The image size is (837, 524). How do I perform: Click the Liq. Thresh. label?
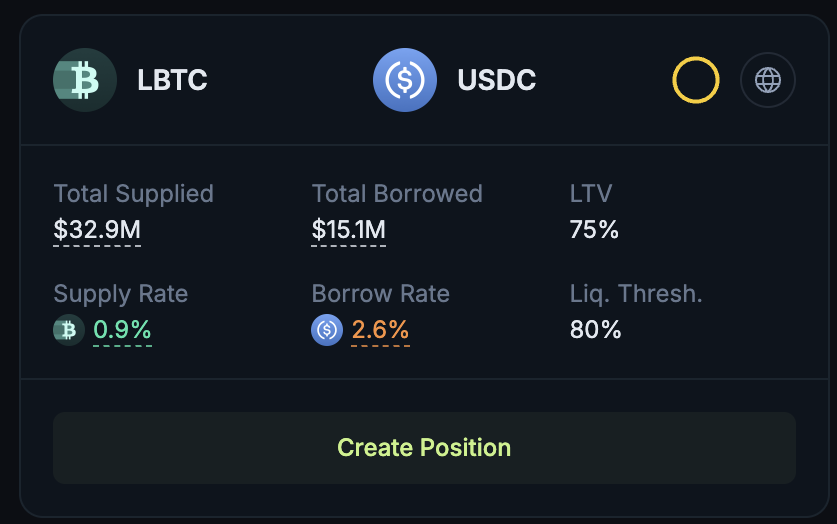tap(636, 294)
